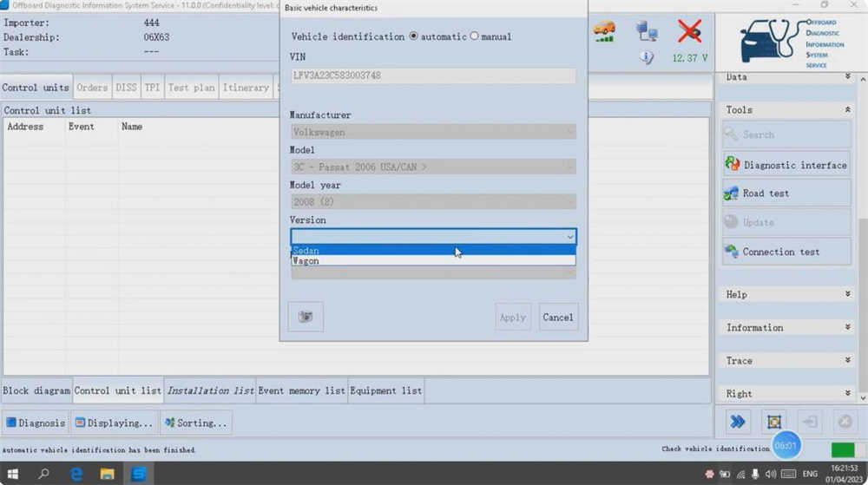The image size is (868, 485).
Task: Click the red X disconnected icon
Action: click(689, 31)
